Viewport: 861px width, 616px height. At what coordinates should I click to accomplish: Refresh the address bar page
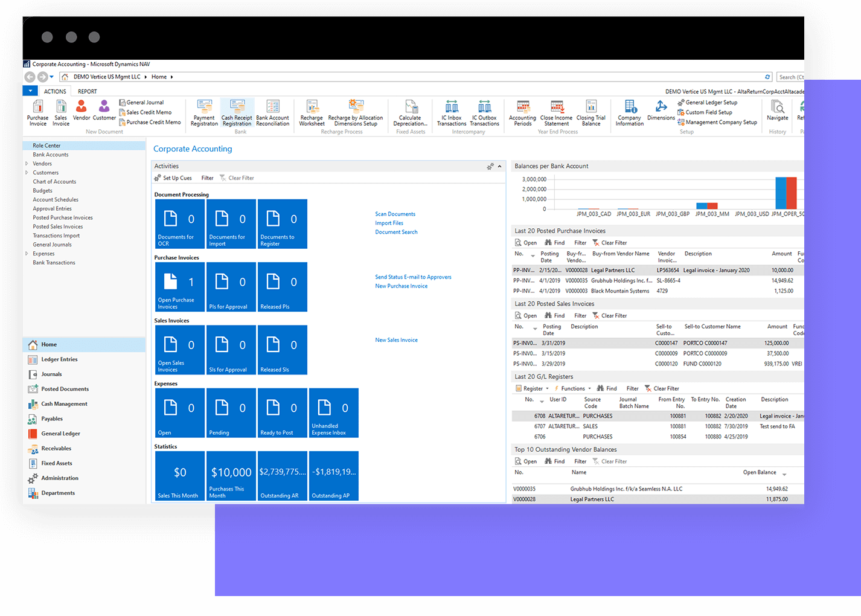[767, 77]
